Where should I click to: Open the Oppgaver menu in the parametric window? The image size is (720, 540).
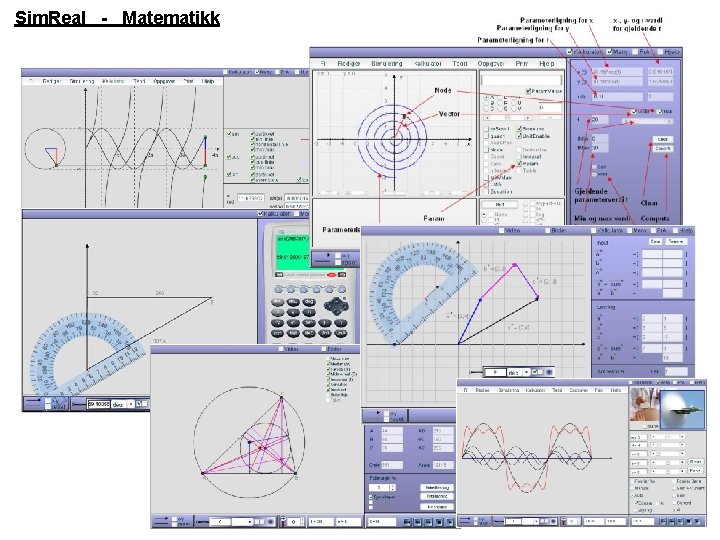coord(490,63)
